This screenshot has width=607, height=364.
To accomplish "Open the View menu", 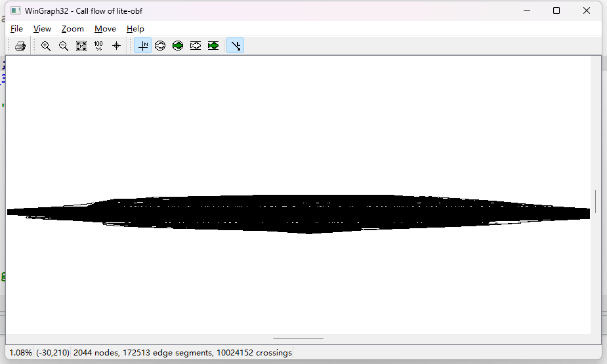I will (x=42, y=29).
